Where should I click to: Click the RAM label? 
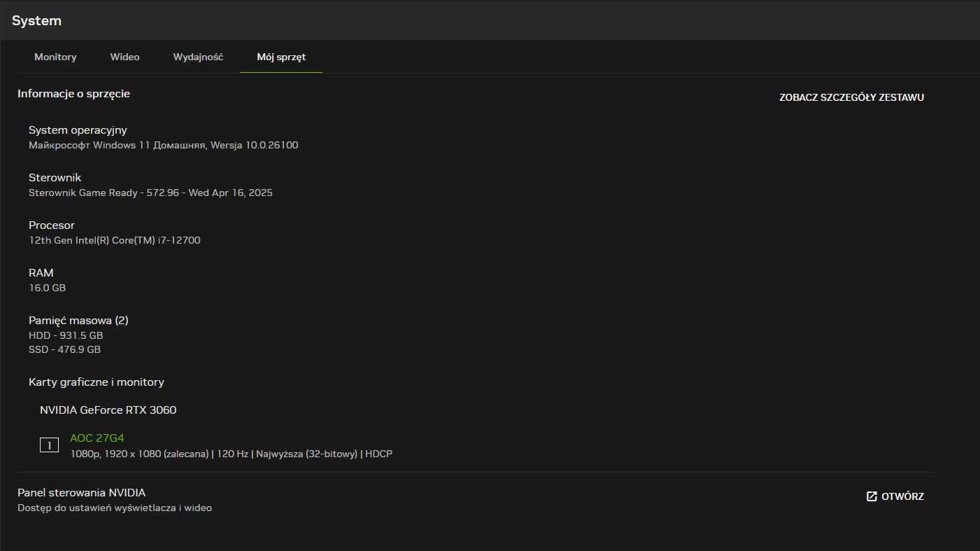tap(41, 273)
